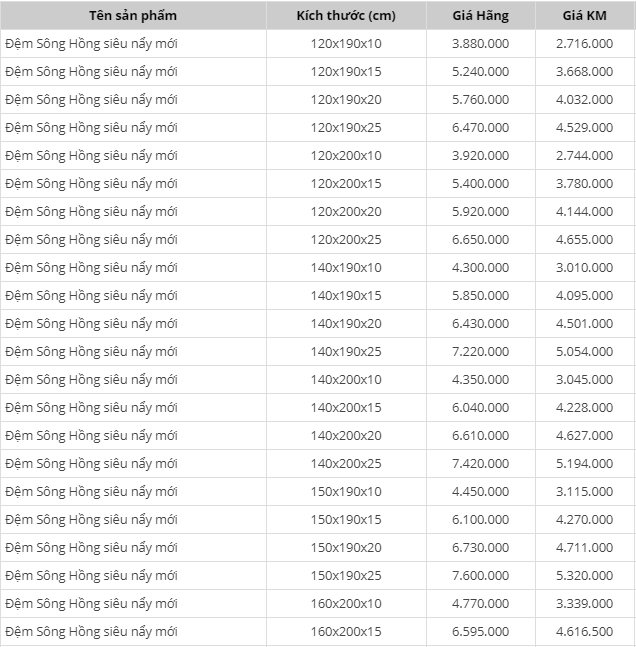Image resolution: width=636 pixels, height=647 pixels.
Task: Click the "Tên sản phẩm" column header
Action: (x=133, y=15)
